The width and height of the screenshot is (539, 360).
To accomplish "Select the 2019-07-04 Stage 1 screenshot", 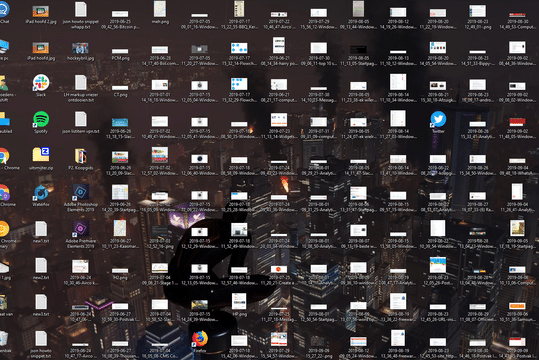I will [160, 274].
